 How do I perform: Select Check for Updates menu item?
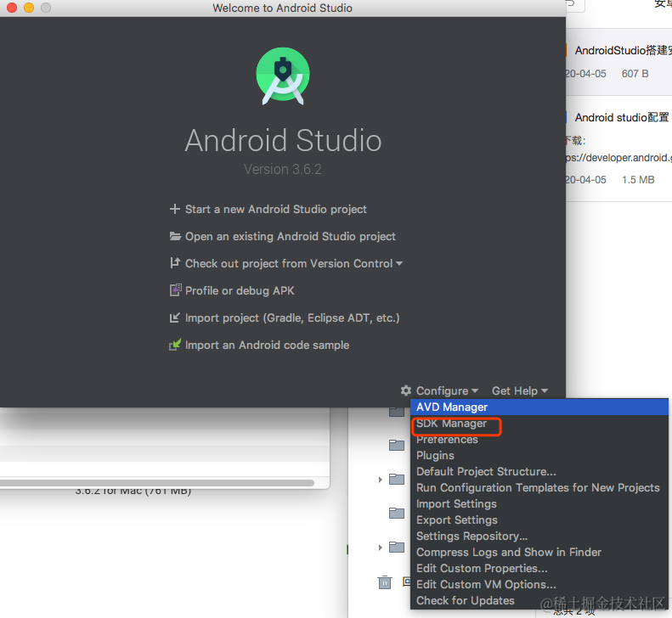click(539, 600)
